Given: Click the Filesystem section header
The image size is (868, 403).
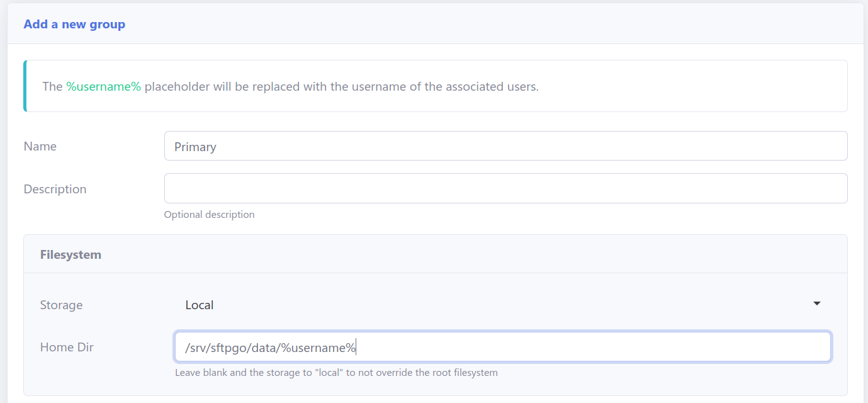Looking at the screenshot, I should 70,254.
